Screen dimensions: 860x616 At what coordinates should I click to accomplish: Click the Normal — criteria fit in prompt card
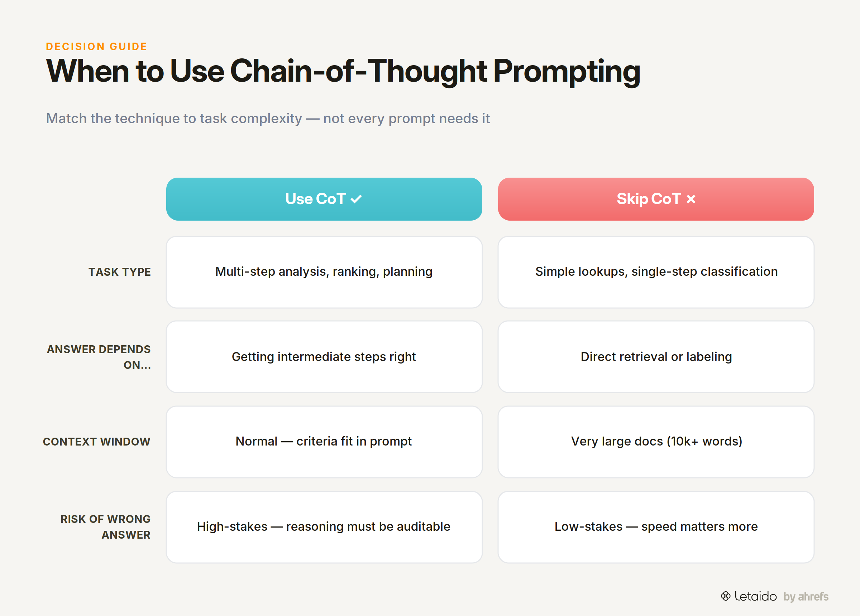tap(324, 442)
